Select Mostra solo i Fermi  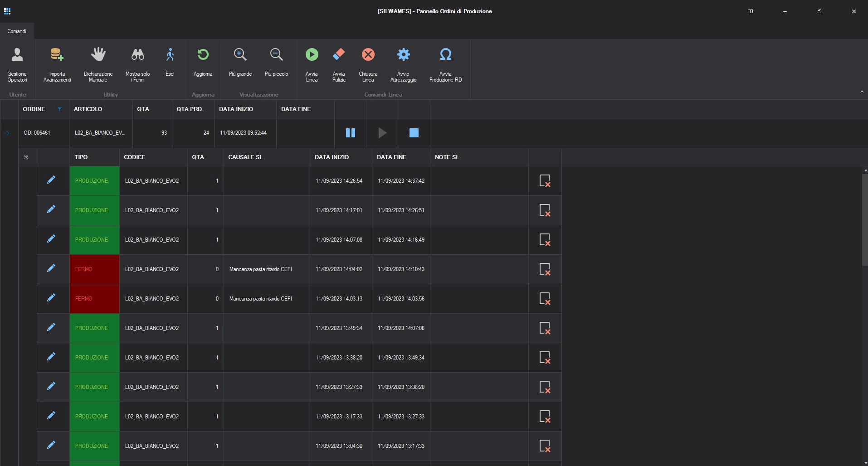pyautogui.click(x=137, y=63)
